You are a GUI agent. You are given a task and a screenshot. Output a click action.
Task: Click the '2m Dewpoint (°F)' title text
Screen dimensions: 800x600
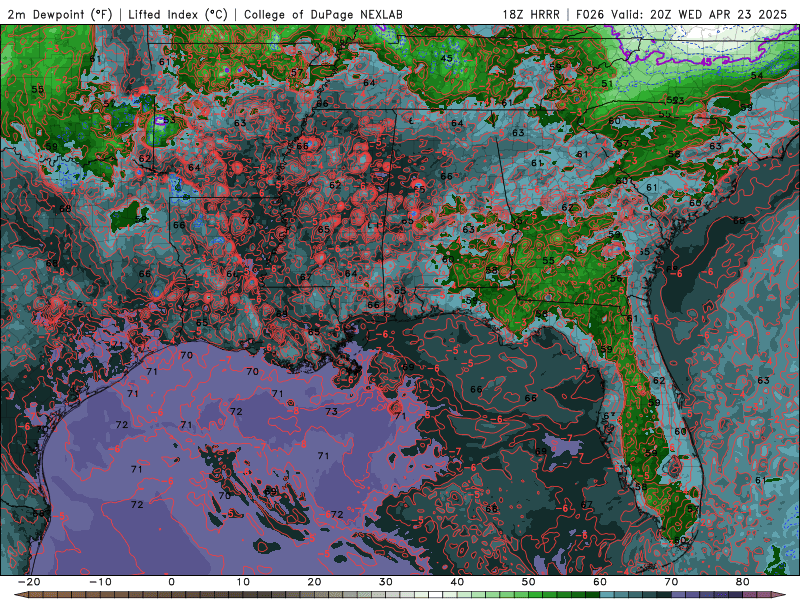click(x=59, y=14)
